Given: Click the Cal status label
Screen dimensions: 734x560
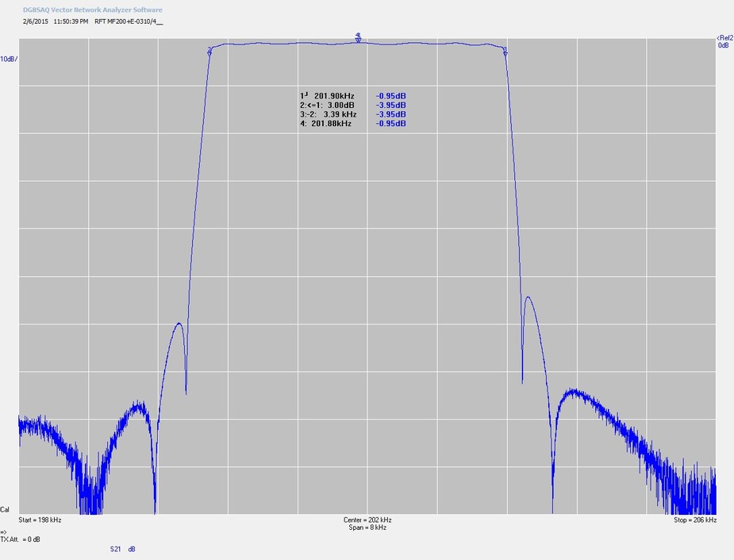Looking at the screenshot, I should click(5, 509).
